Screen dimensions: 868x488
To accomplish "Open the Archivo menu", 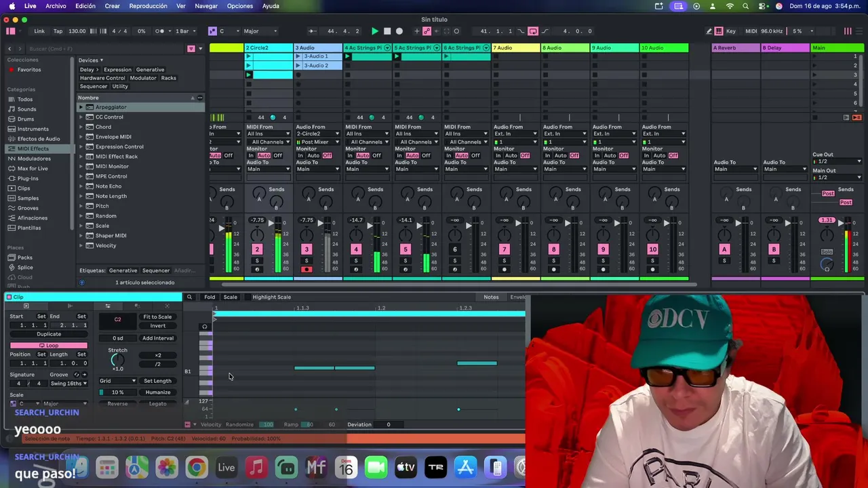I will pyautogui.click(x=56, y=6).
